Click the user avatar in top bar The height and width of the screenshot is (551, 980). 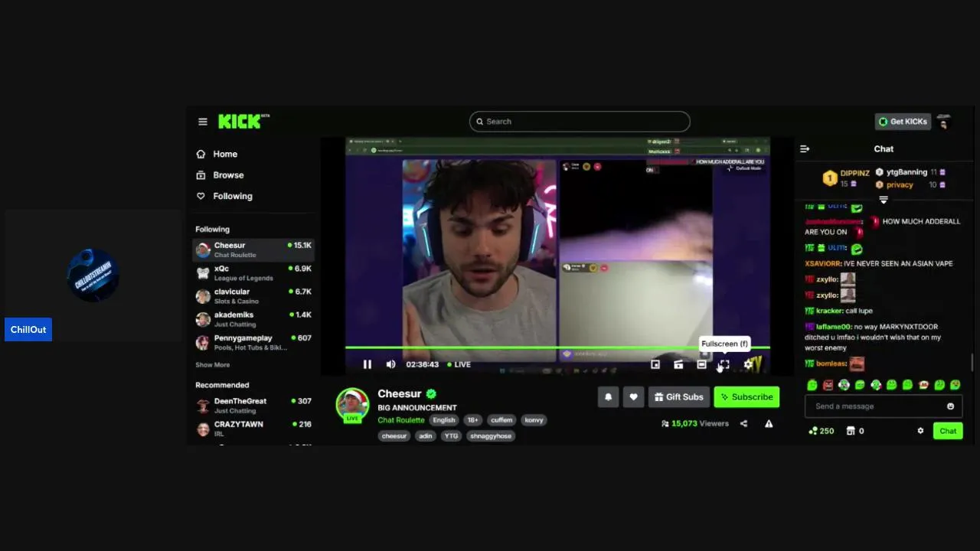(x=943, y=122)
